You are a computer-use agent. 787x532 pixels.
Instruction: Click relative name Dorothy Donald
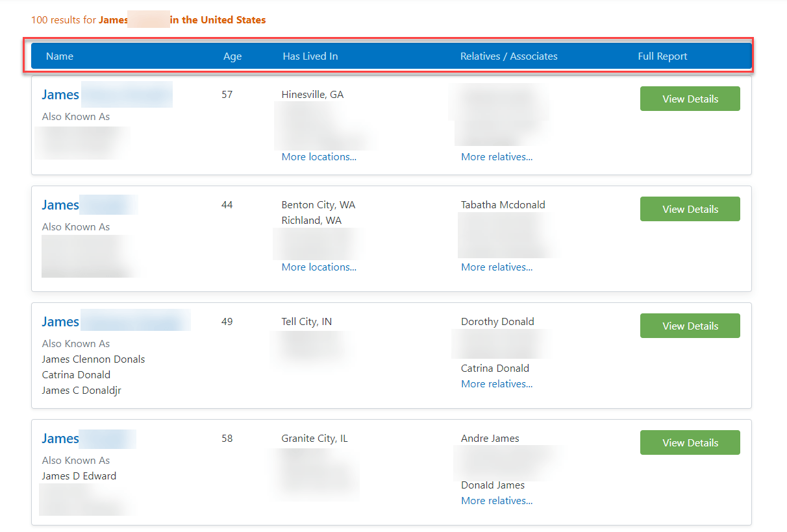pos(497,322)
